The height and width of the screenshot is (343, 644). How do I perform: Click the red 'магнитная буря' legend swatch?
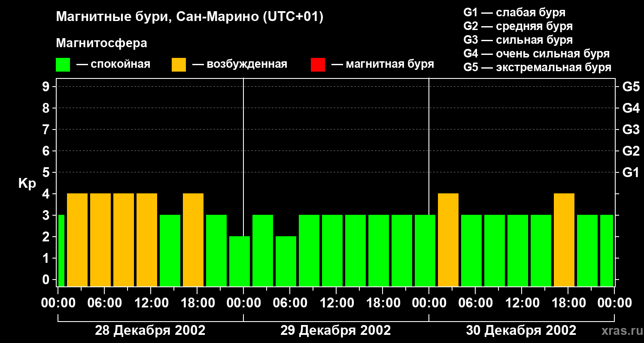point(318,65)
